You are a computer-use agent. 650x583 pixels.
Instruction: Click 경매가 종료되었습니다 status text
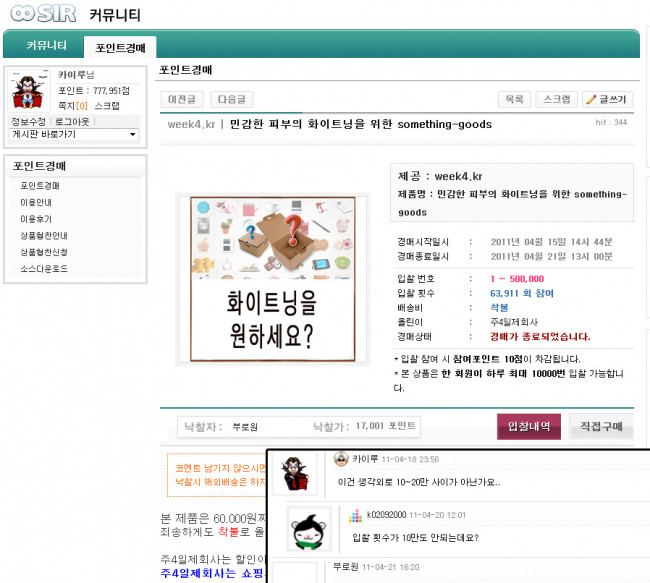(x=540, y=336)
